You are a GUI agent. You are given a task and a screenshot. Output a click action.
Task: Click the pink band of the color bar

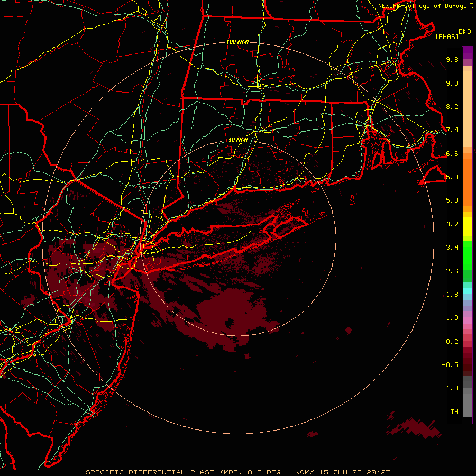467,321
